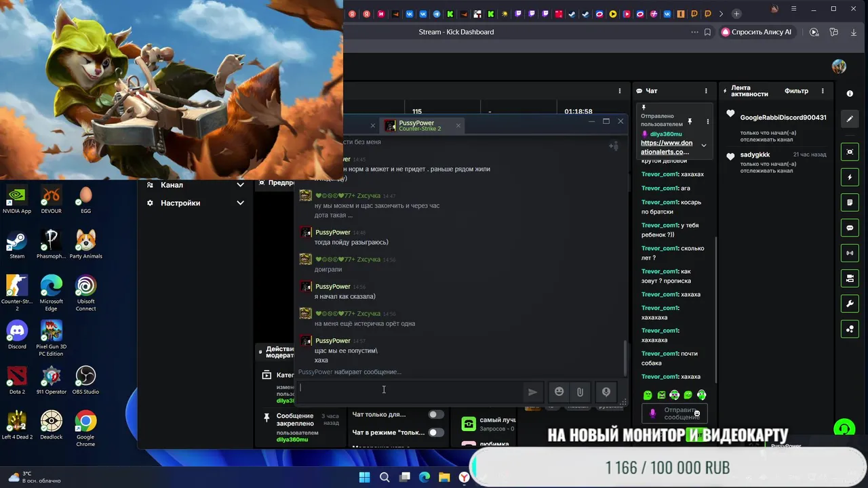Open OBS Studio desktop shortcut
Screen dimensions: 868x488
pos(85,380)
